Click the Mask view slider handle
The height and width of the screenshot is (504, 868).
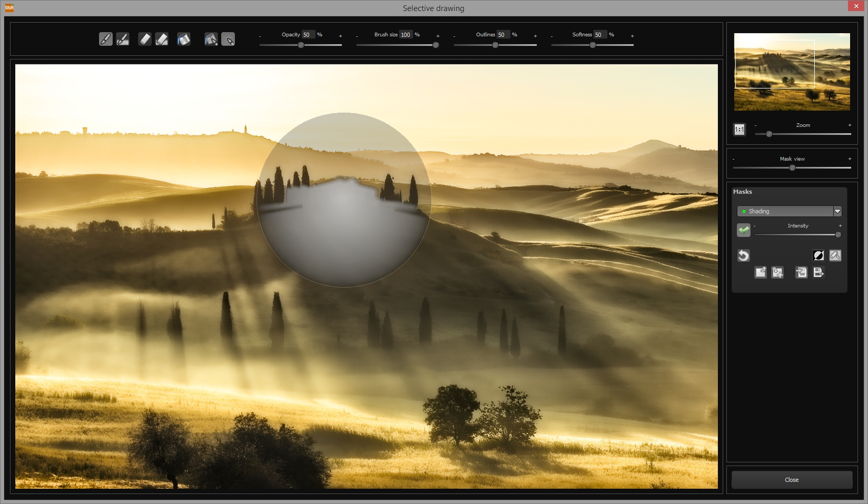coord(793,168)
